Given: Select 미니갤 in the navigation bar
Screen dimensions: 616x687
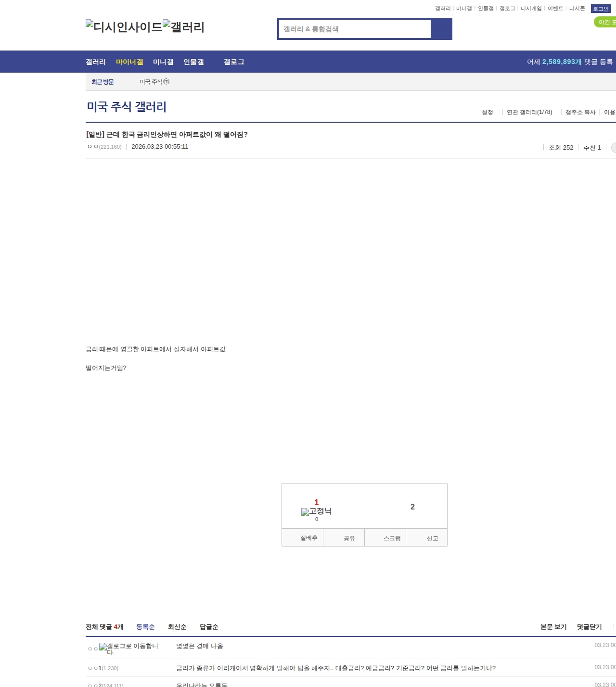Looking at the screenshot, I should 163,62.
